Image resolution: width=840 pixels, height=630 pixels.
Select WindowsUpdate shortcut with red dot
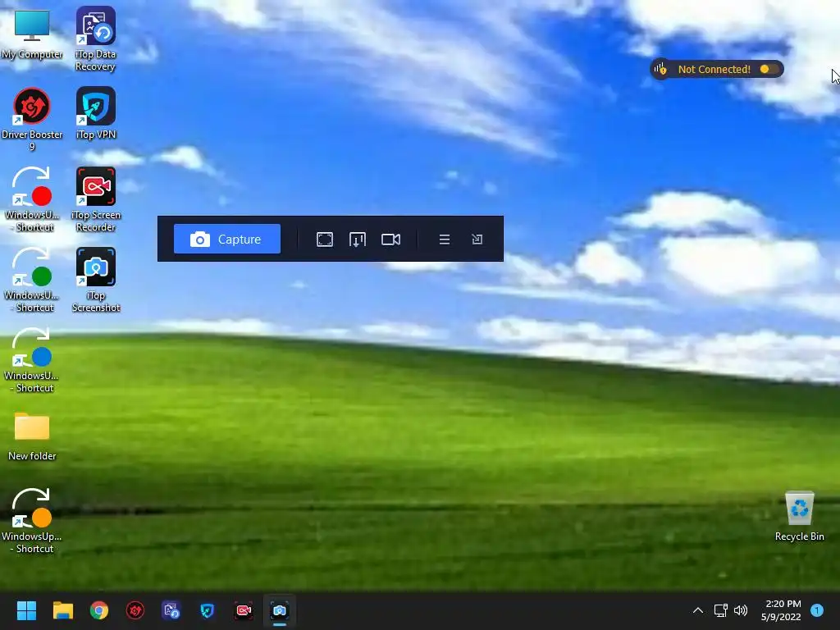pos(32,199)
